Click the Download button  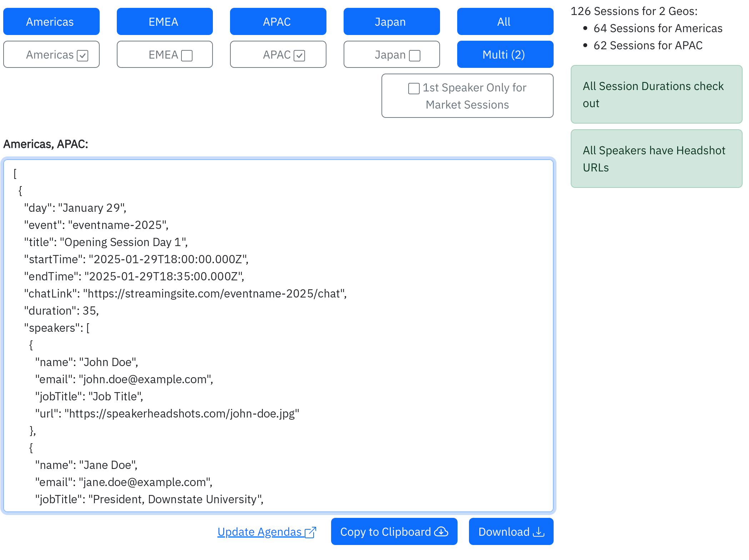511,531
